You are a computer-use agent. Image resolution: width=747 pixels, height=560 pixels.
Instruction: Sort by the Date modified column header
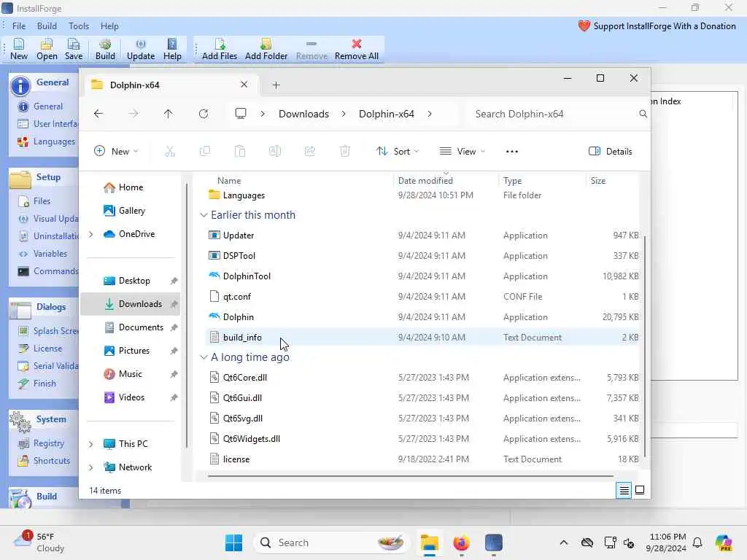pyautogui.click(x=425, y=181)
